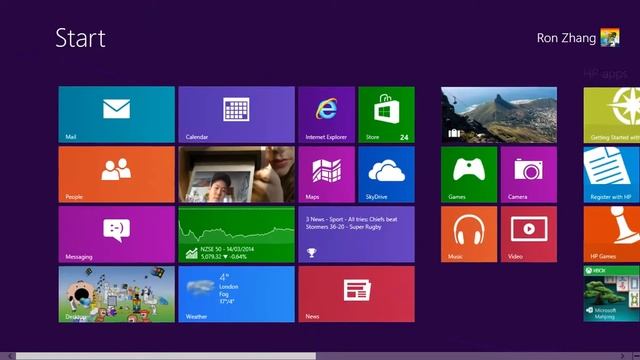Click the scrollbar right arrow
This screenshot has width=640, height=360.
pyautogui.click(x=622, y=356)
